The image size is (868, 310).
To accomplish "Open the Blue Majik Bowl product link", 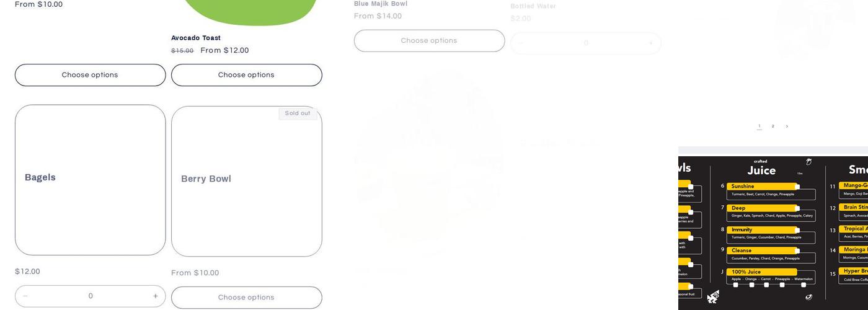I will point(381,4).
